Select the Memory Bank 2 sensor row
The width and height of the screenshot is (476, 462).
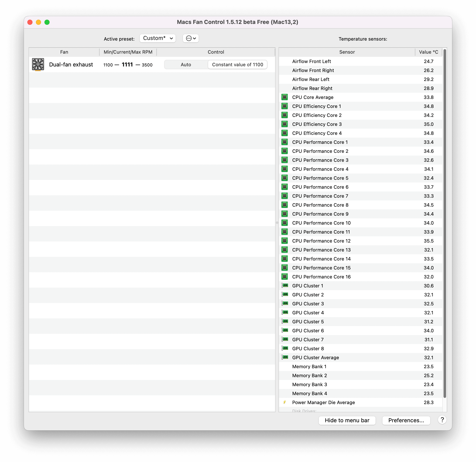[x=360, y=375]
